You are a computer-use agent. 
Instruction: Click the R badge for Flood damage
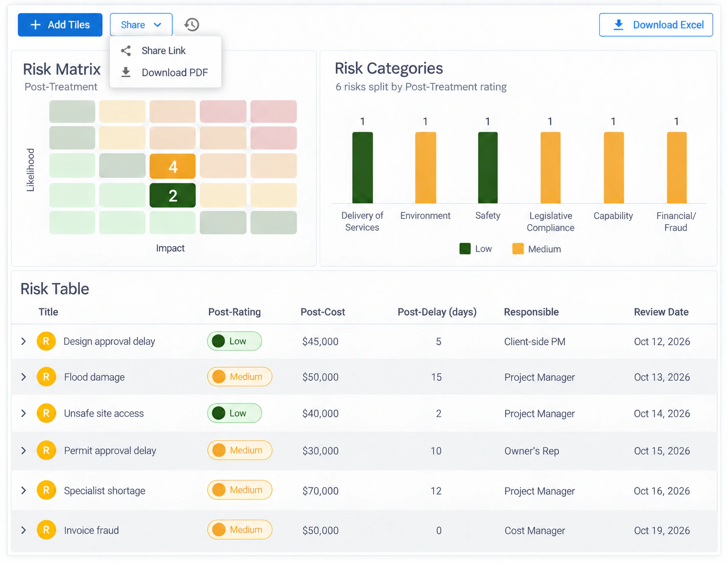[46, 377]
